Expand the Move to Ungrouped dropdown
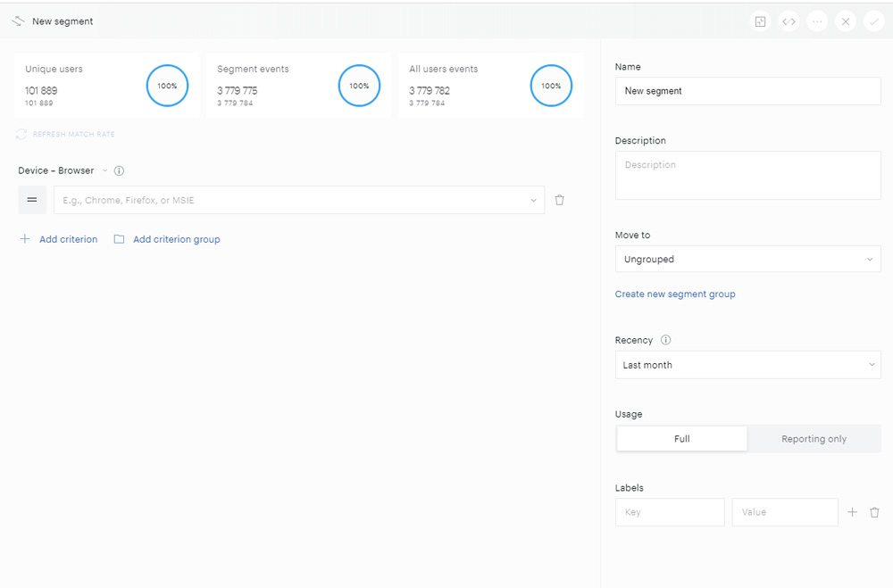The image size is (893, 588). tap(747, 259)
